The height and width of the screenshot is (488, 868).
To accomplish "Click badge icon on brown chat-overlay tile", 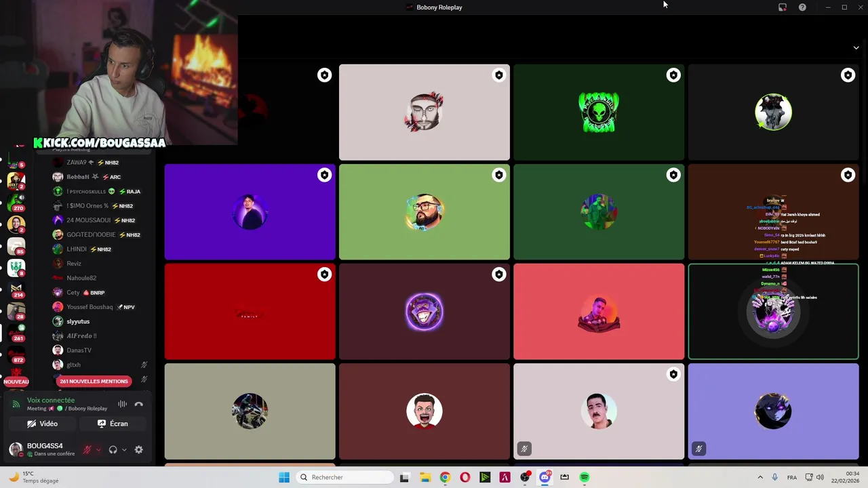I will (x=848, y=175).
